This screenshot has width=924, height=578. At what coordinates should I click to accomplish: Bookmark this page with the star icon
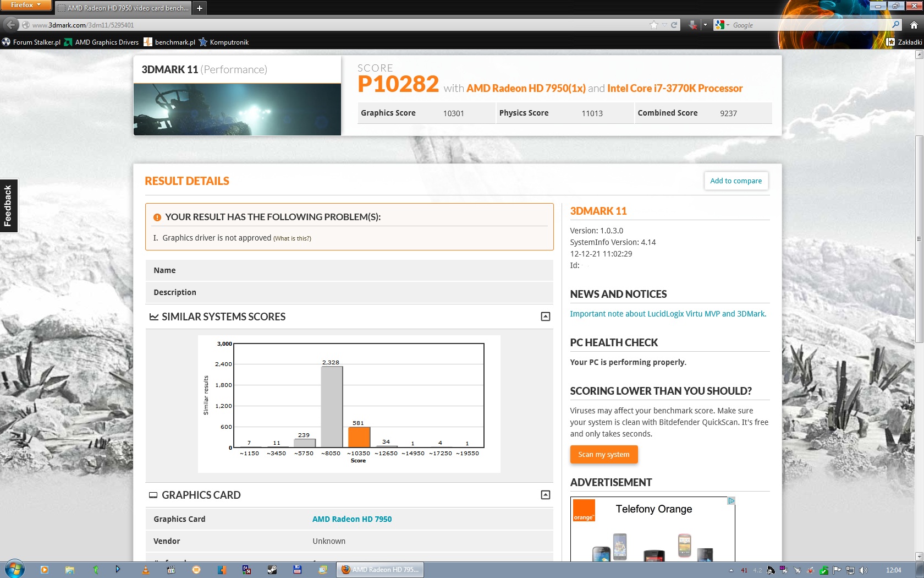653,25
